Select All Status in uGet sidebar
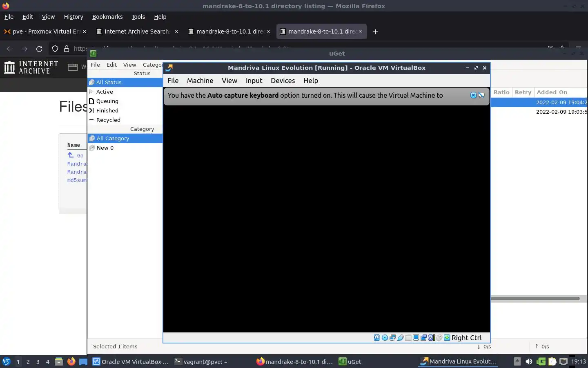The image size is (588, 368). [x=125, y=82]
